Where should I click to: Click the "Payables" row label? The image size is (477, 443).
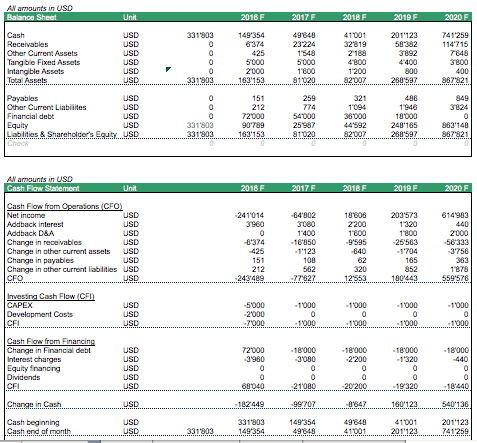[23, 98]
